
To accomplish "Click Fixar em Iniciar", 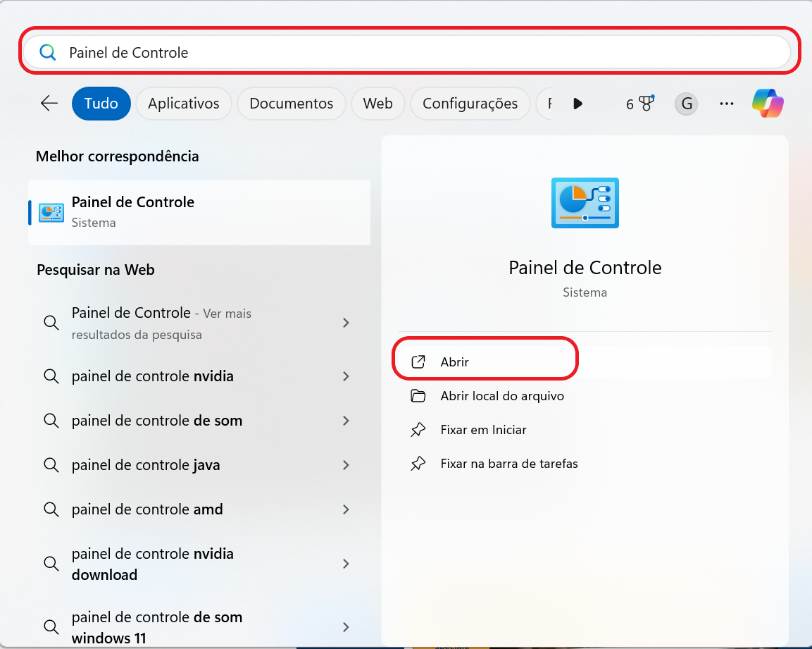I will click(x=483, y=430).
